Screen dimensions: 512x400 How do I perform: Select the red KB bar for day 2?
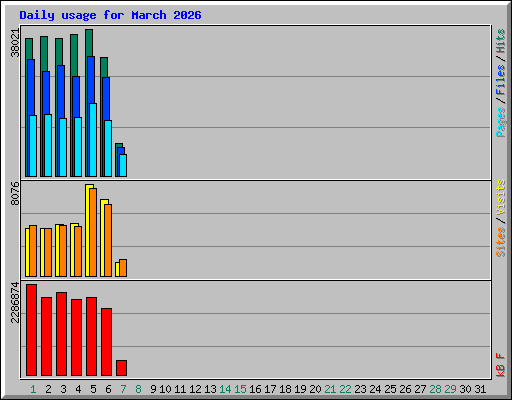(x=46, y=336)
